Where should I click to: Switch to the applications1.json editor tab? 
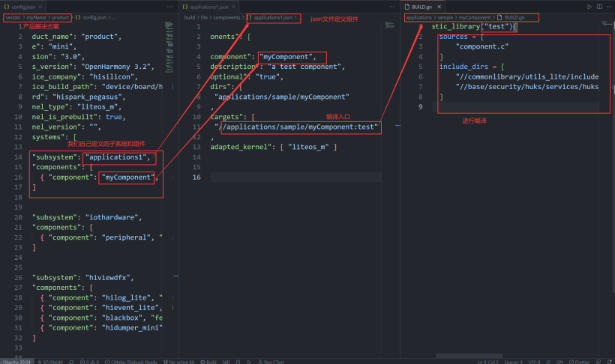(208, 7)
